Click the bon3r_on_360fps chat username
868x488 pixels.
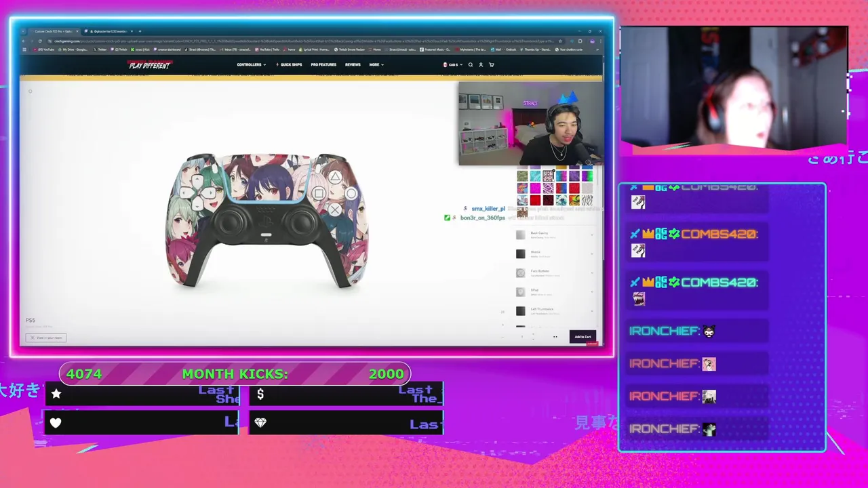tap(483, 218)
